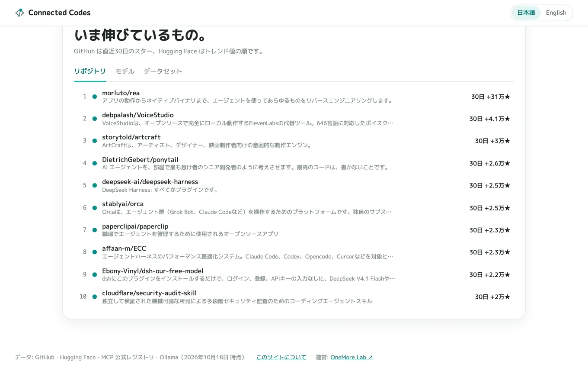Image resolution: width=588 pixels, height=368 pixels.
Task: Open the このサイトについて link
Action: click(x=281, y=357)
